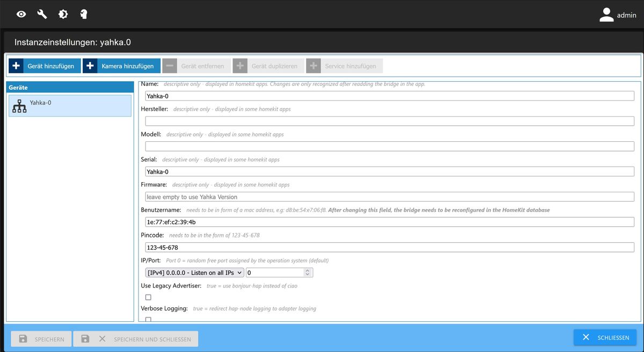
Task: Click Gerät entfernen button
Action: (196, 66)
